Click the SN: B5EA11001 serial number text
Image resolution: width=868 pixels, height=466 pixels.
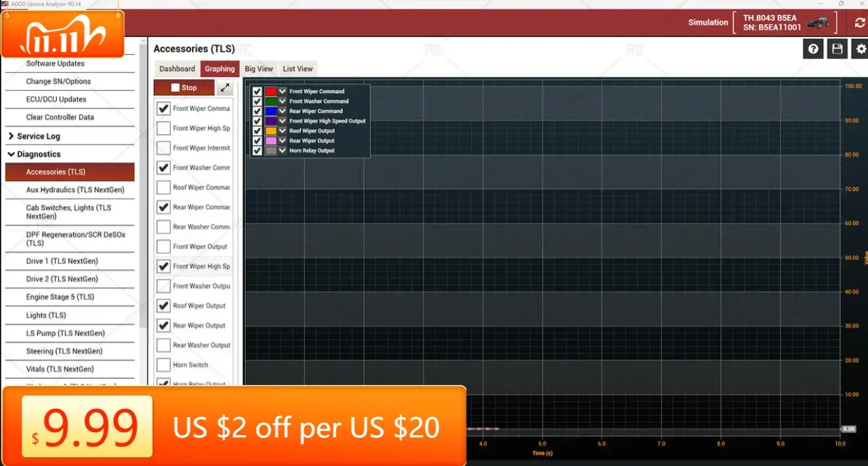click(772, 27)
